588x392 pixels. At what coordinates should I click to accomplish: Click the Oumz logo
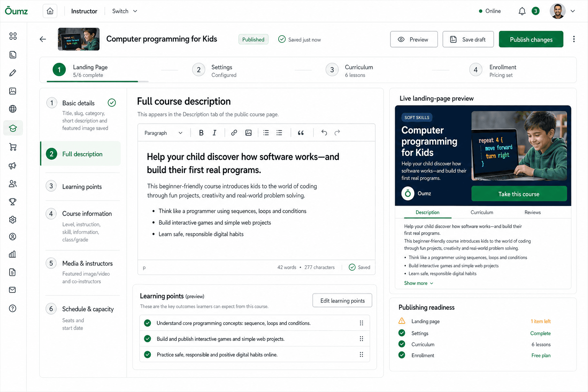point(16,11)
